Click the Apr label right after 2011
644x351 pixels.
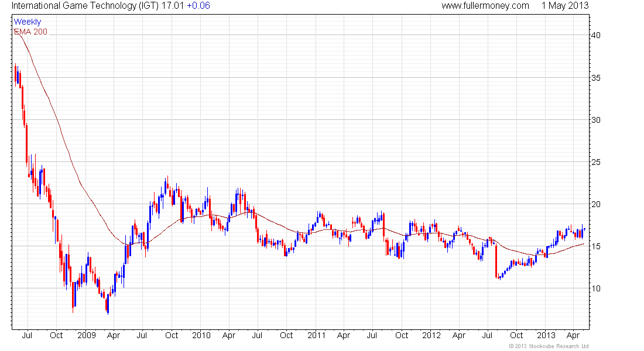[343, 335]
